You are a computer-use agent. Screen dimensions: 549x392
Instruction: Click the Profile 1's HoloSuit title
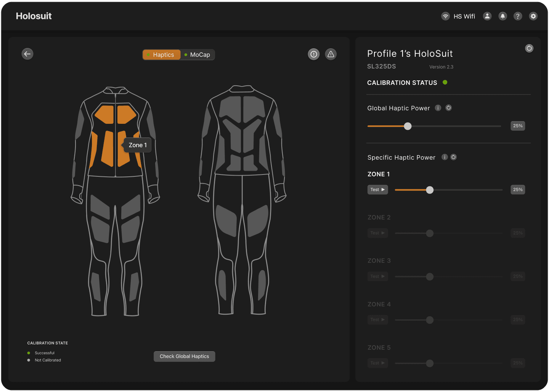pyautogui.click(x=410, y=54)
